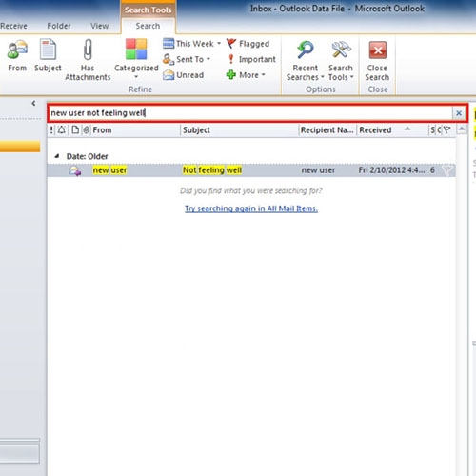Sort by the Reminder bell column
Screen dimensions: 476x476
pos(62,129)
